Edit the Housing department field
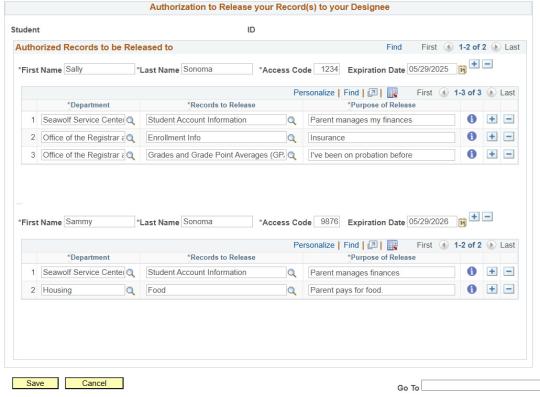 (83, 290)
